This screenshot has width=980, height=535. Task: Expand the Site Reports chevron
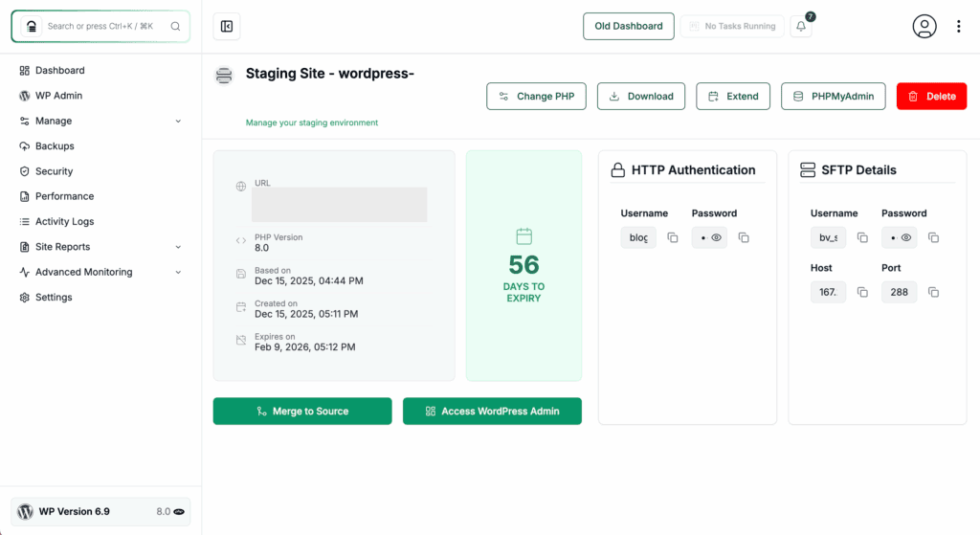178,247
